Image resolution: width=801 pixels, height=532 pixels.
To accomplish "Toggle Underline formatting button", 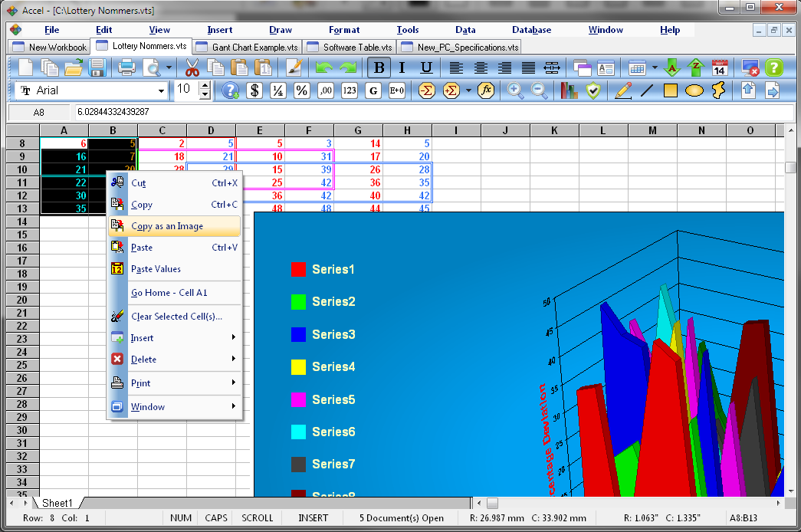I will (x=426, y=67).
